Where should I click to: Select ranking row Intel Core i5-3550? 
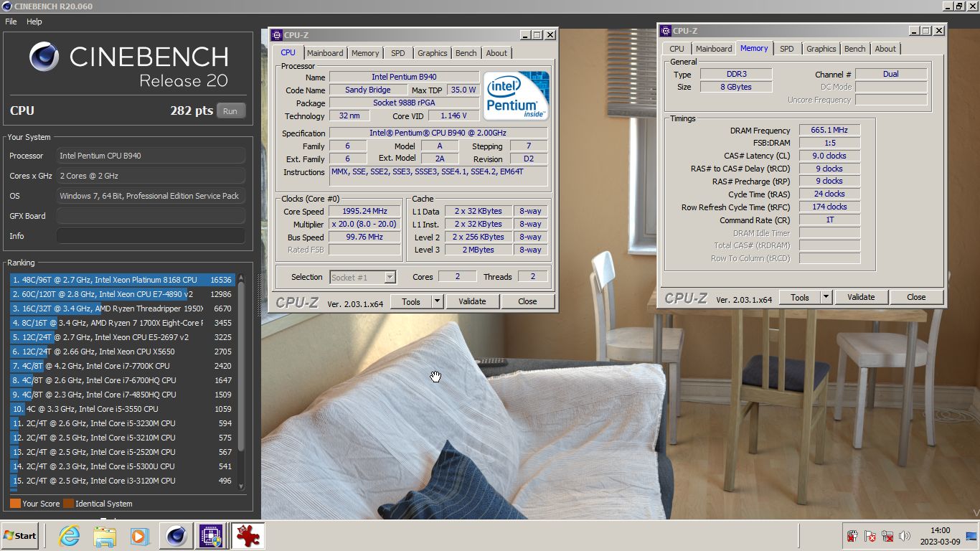(x=122, y=409)
